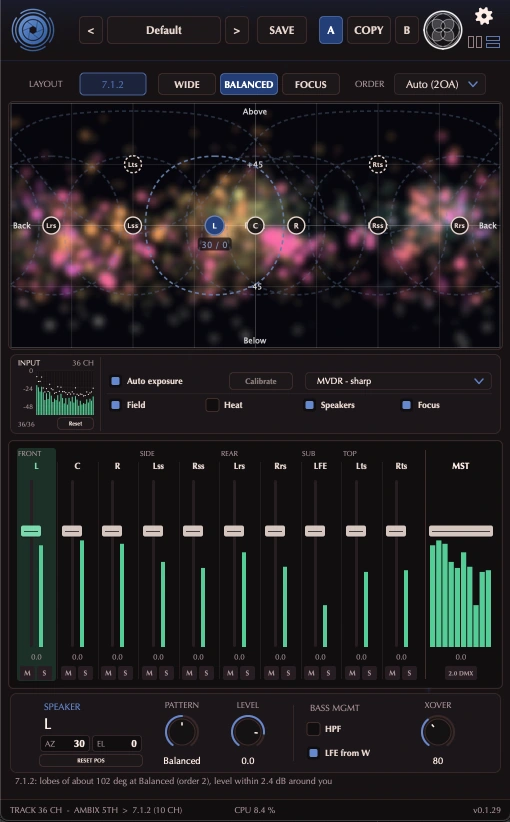This screenshot has width=510, height=822.
Task: Solo the C channel
Action: click(x=85, y=673)
